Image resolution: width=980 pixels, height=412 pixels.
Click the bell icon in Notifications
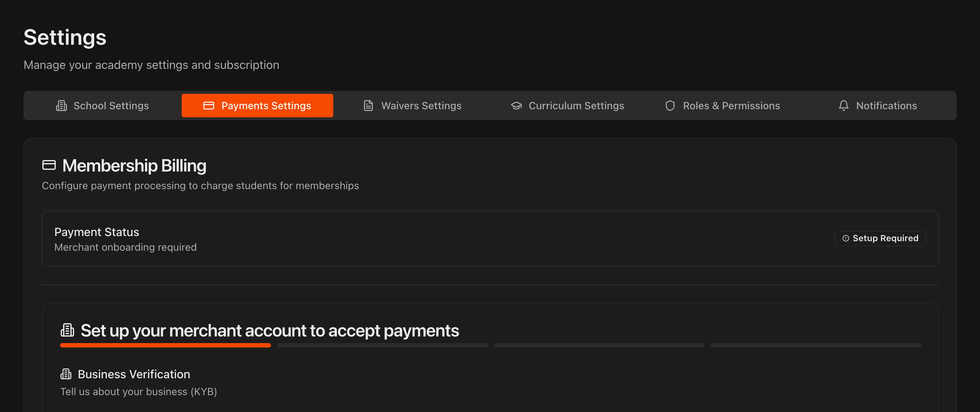pos(843,106)
